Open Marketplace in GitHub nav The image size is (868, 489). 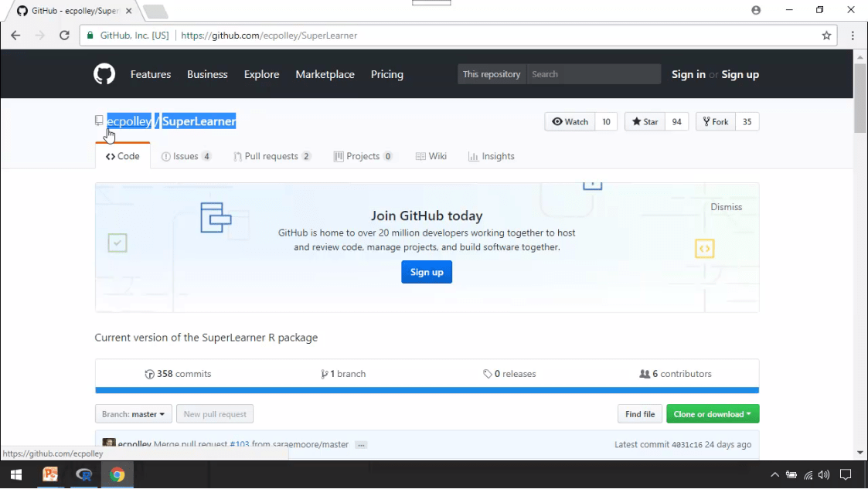pos(325,74)
